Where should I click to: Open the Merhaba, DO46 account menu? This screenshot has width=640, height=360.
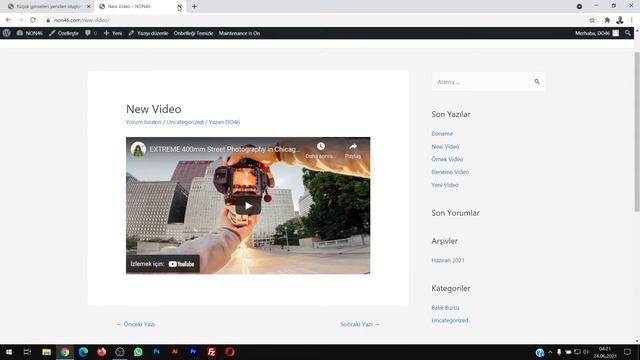597,33
